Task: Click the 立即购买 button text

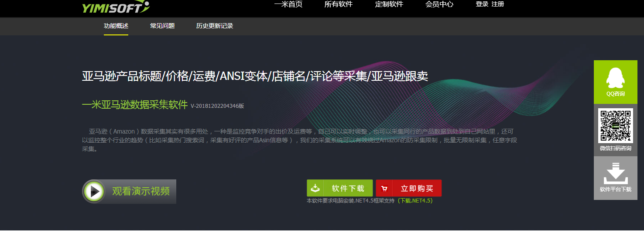Action: [x=417, y=189]
